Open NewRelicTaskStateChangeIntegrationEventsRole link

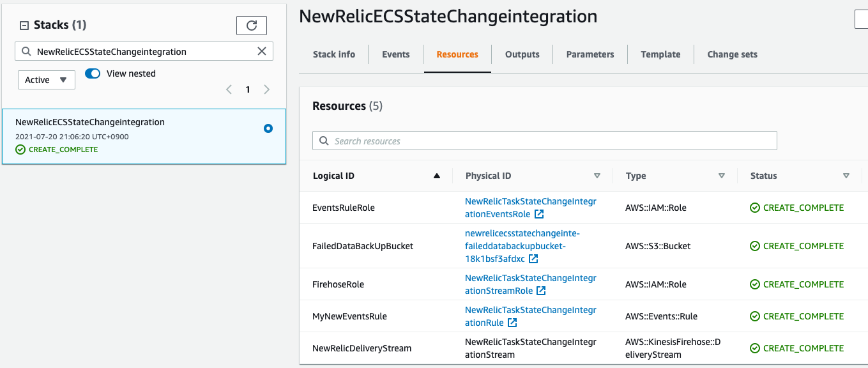click(x=531, y=208)
